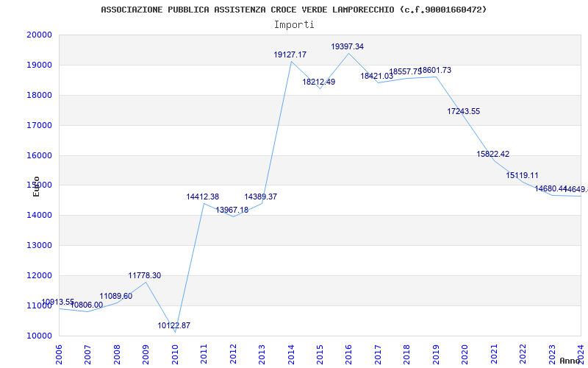The height and width of the screenshot is (368, 588).
Task: Click the x-axis year 2019
Action: pos(436,354)
